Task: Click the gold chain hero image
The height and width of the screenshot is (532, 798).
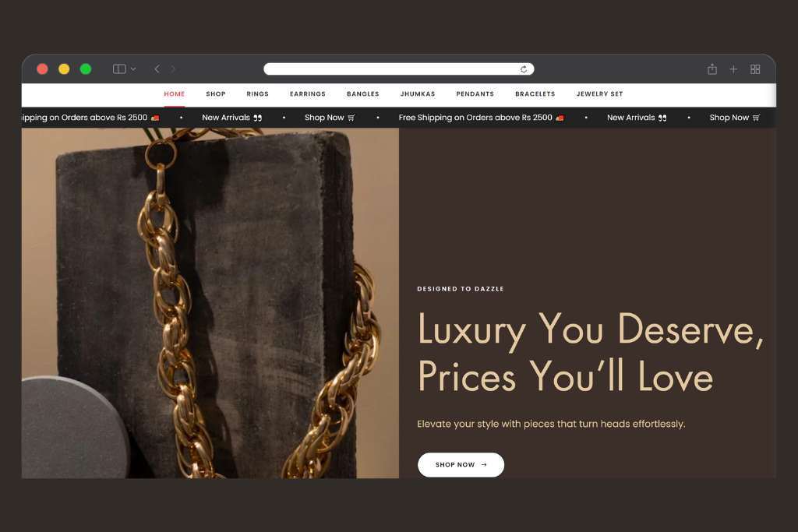Action: (x=210, y=303)
